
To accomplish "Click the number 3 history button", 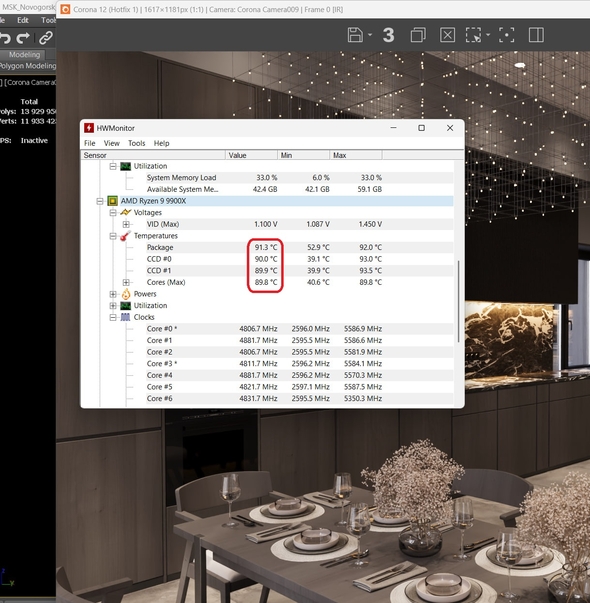I will coord(388,35).
